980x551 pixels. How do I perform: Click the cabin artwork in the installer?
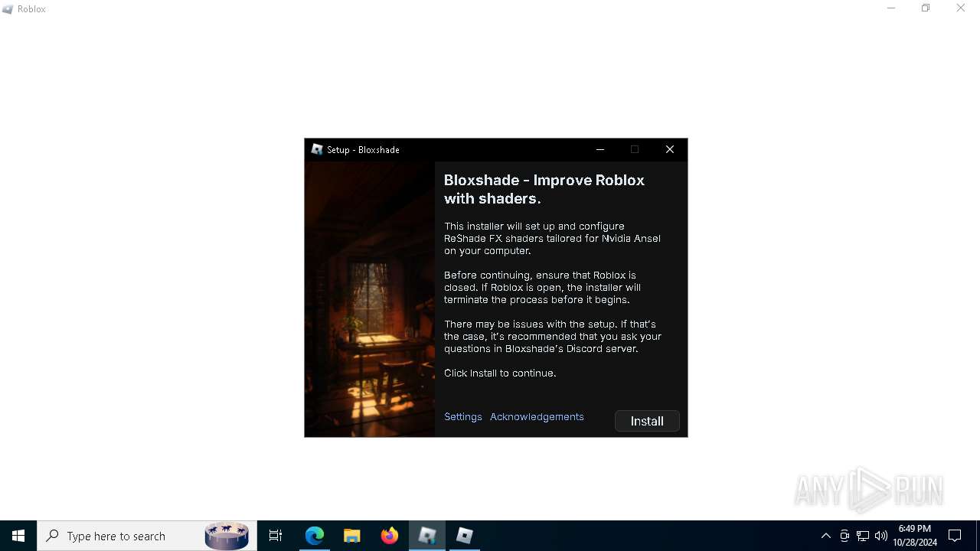370,299
